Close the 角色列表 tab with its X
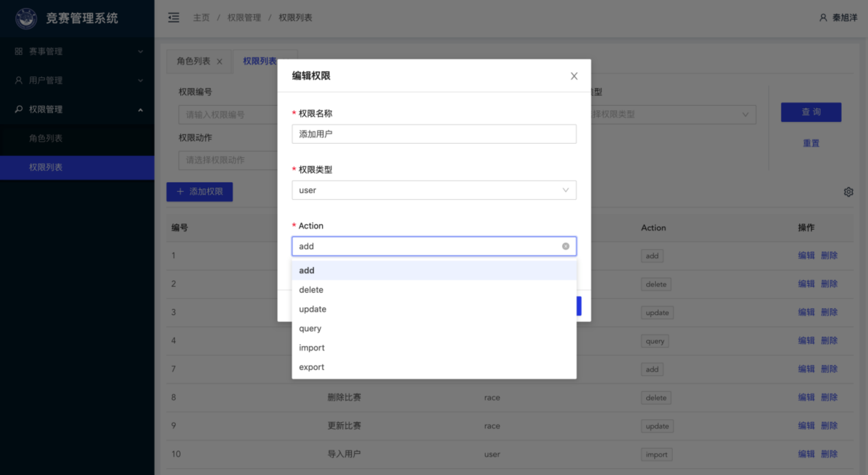Screen dimensions: 868x475 [219, 62]
